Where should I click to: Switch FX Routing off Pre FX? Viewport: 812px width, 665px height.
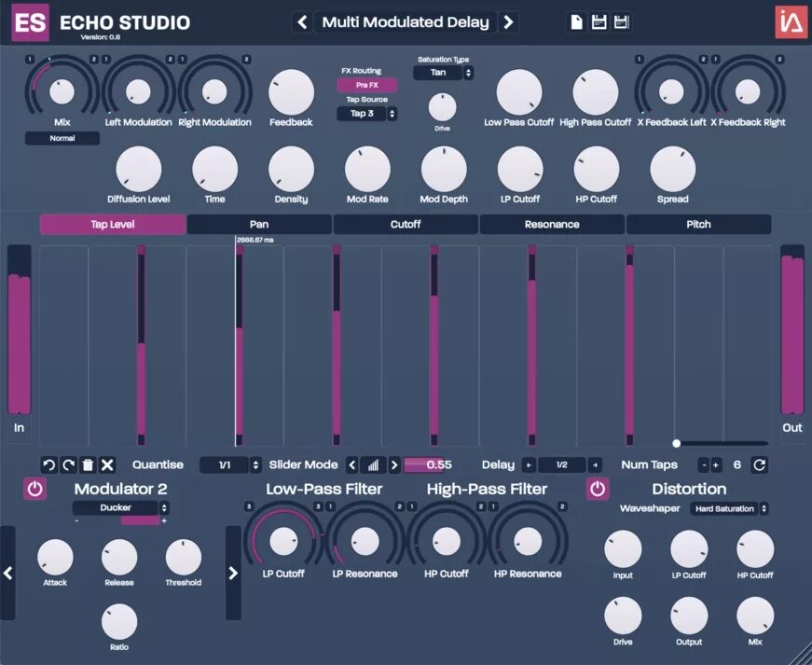365,85
